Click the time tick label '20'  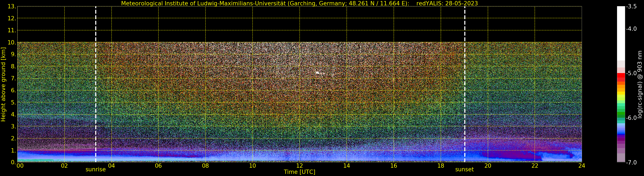coord(488,166)
